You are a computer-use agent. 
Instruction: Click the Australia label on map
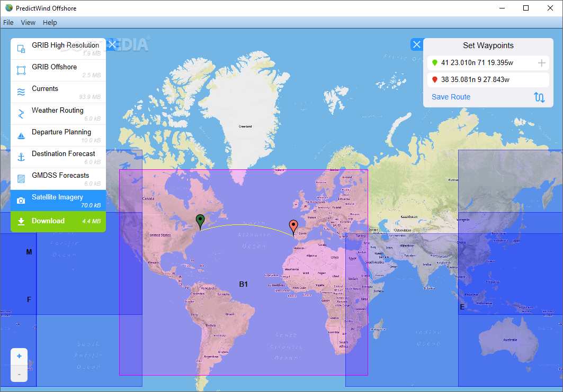pos(510,340)
